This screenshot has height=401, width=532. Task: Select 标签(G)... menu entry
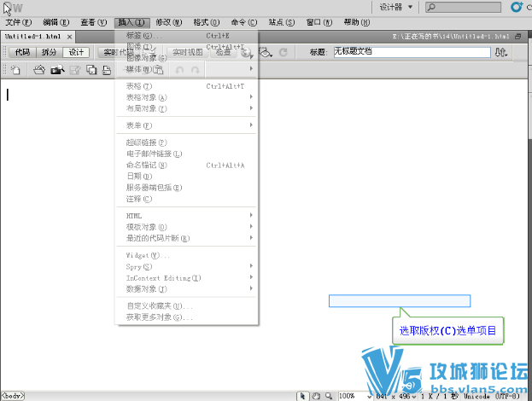pyautogui.click(x=186, y=36)
